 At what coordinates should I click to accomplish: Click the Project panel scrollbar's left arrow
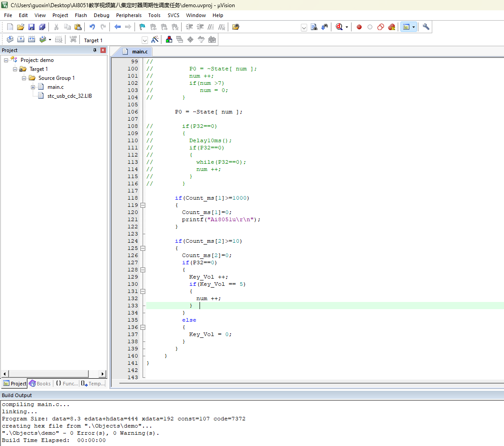[x=4, y=374]
